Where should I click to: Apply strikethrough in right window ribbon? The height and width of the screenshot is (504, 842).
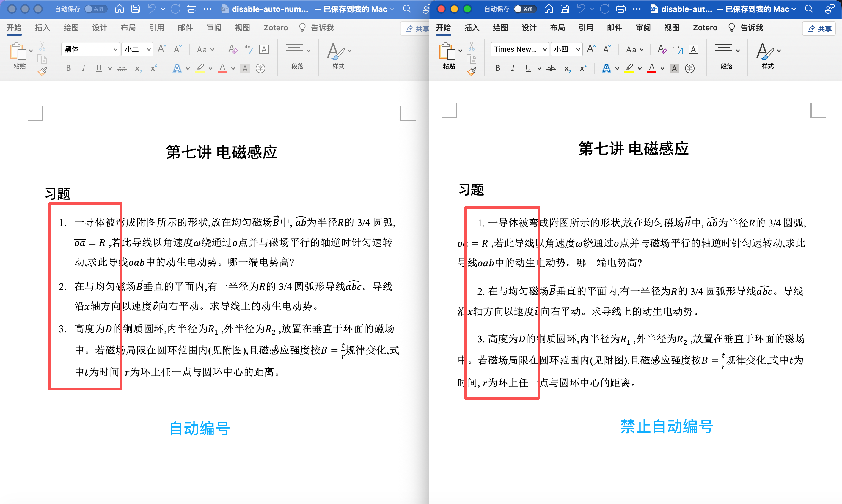(551, 69)
